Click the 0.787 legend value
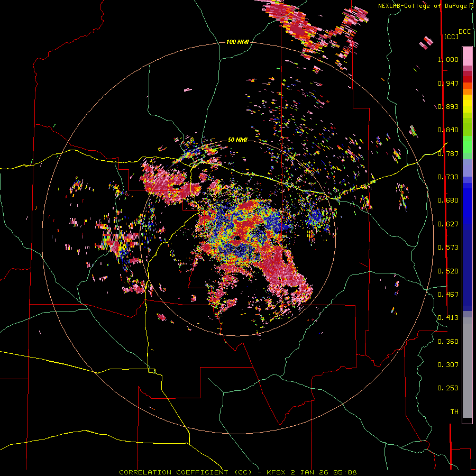 [448, 153]
